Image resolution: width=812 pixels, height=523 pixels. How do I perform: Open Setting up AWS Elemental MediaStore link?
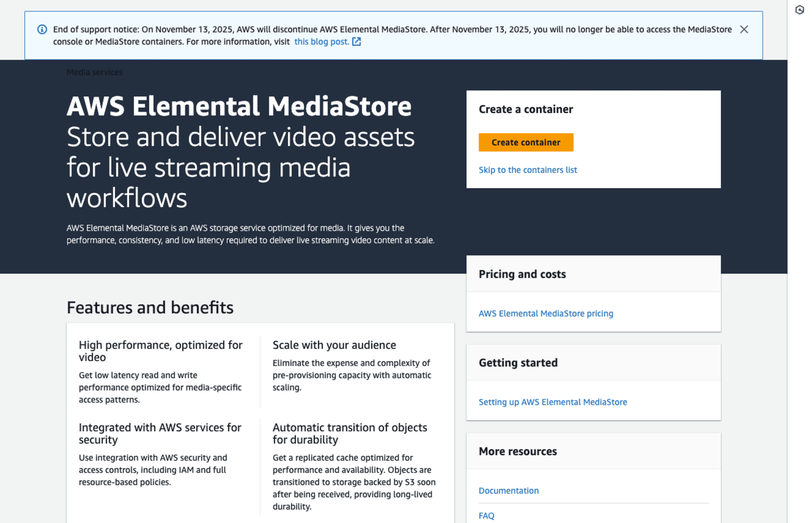click(x=553, y=402)
